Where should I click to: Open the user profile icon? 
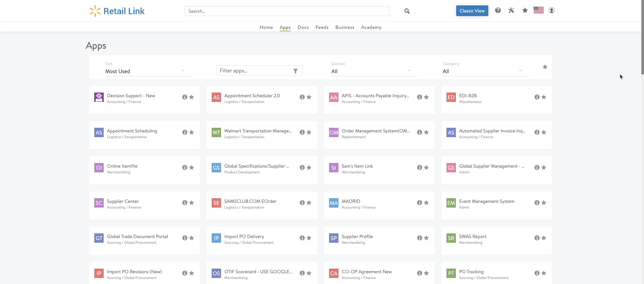click(x=551, y=10)
